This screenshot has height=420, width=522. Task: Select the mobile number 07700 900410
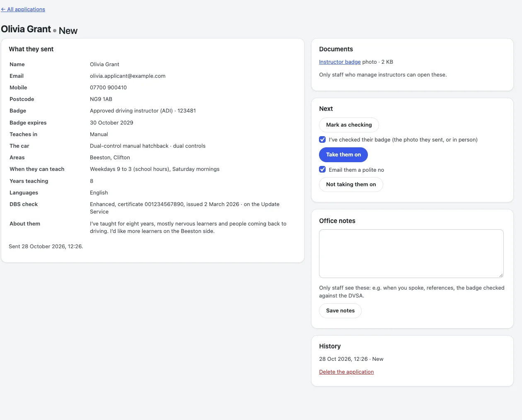[109, 87]
